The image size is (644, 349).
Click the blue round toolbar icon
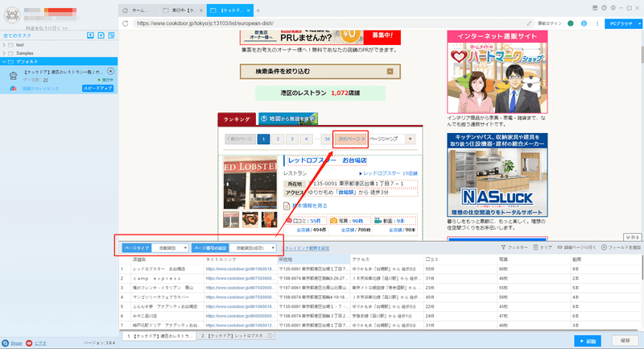tap(584, 23)
